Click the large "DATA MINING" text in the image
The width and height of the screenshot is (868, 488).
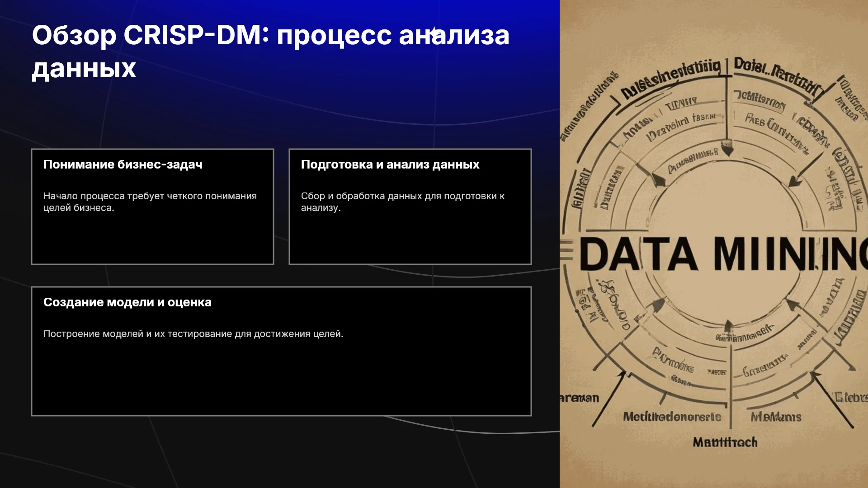point(723,254)
